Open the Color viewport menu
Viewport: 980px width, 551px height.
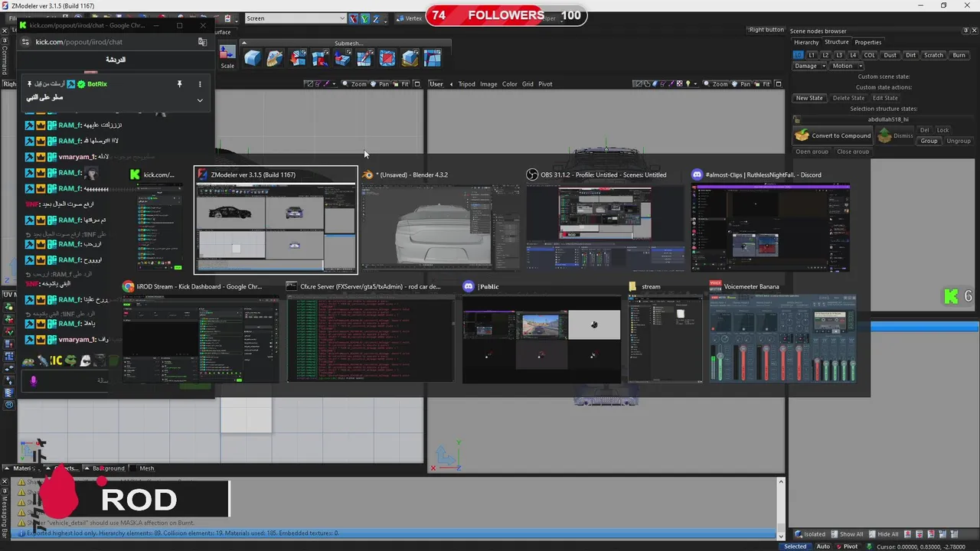coord(510,84)
